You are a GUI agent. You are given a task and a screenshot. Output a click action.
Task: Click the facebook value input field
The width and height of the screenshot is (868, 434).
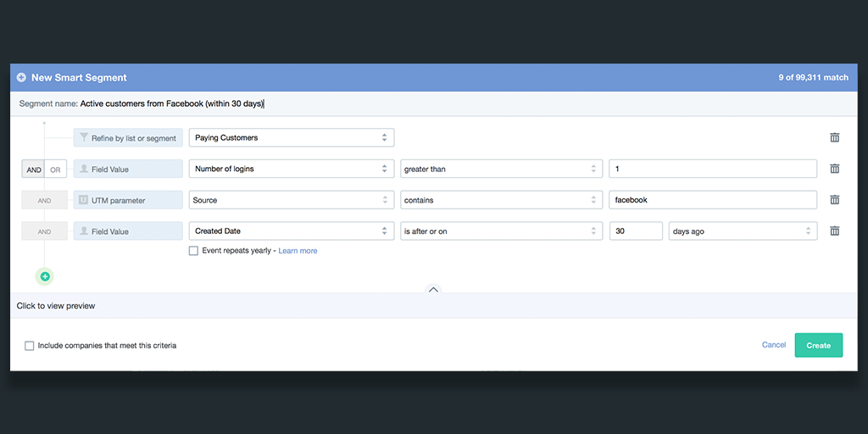[713, 200]
